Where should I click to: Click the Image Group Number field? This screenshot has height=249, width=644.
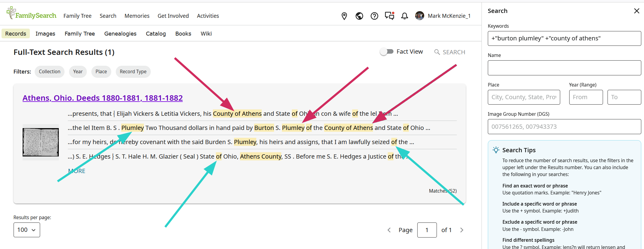tap(564, 127)
